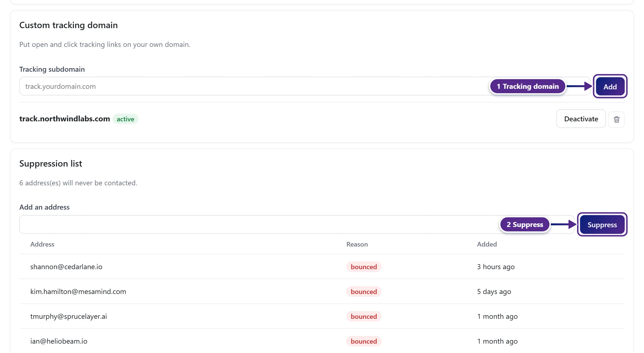Deactivate the track.northwindlabs.com domain

click(x=581, y=119)
